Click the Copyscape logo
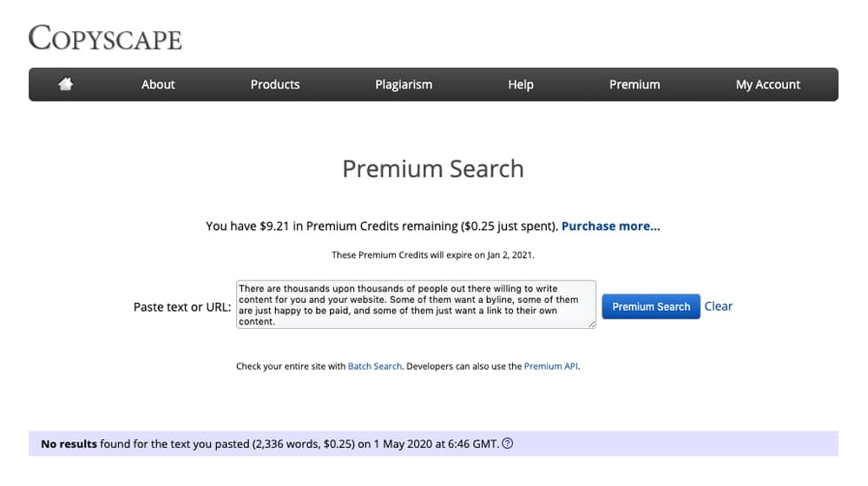868x486 pixels. click(105, 37)
